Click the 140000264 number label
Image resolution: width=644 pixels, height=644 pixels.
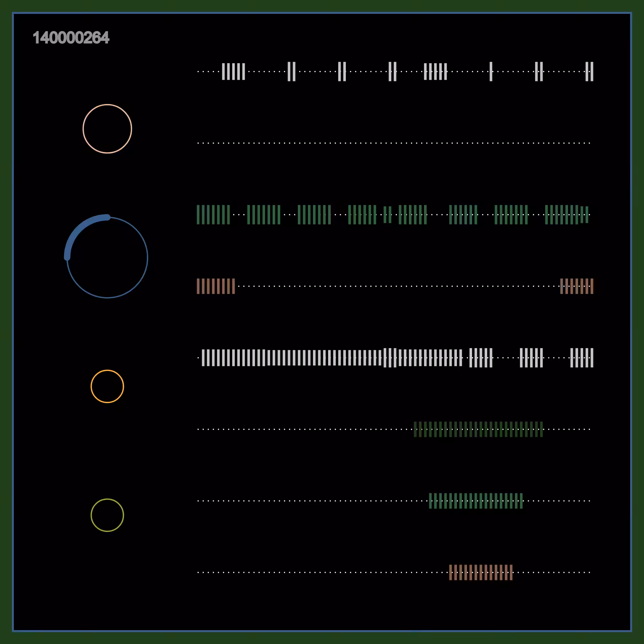point(71,38)
